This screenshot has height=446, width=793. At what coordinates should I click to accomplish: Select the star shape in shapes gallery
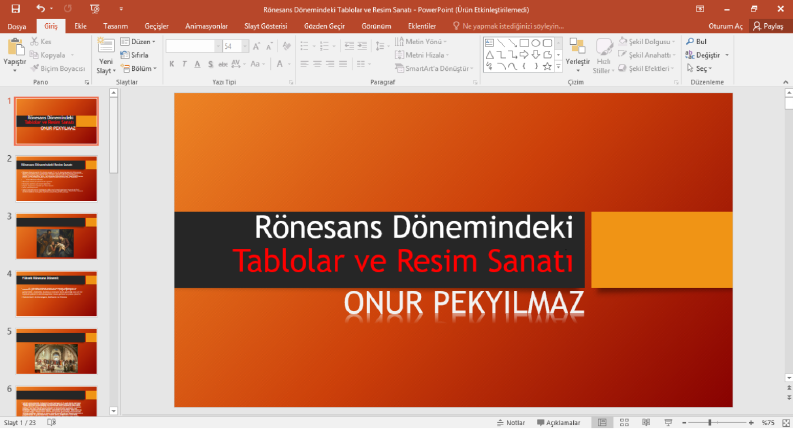[x=547, y=66]
